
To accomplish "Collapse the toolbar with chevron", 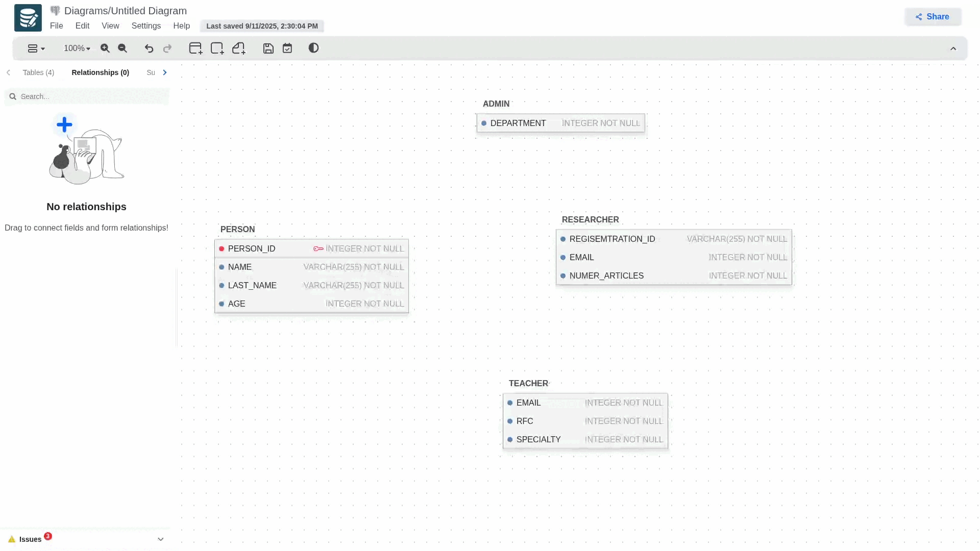I will coord(953,49).
